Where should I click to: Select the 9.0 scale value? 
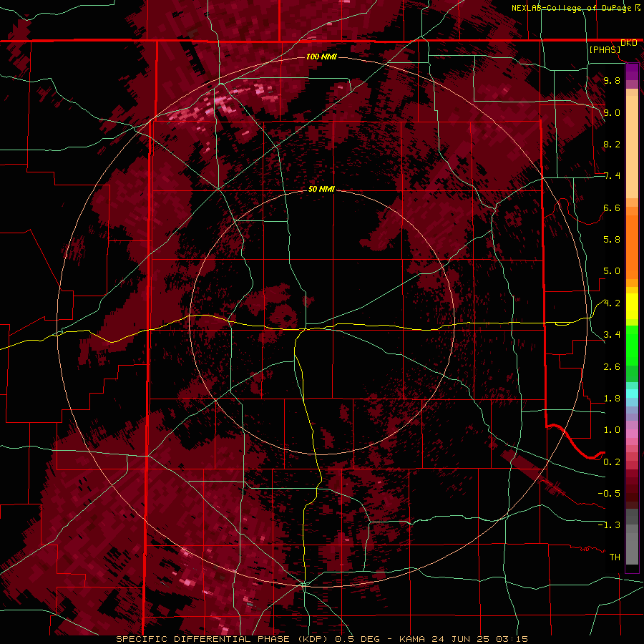pyautogui.click(x=612, y=112)
